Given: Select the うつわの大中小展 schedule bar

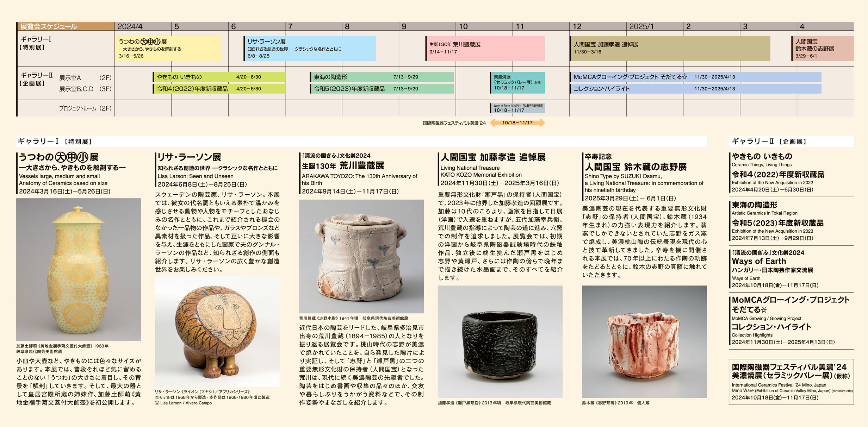Looking at the screenshot, I should [x=168, y=48].
